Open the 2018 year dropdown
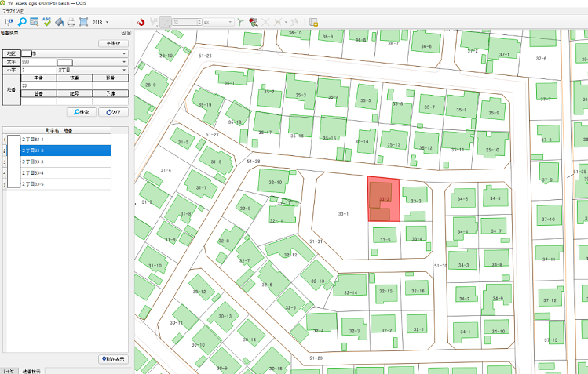 [x=107, y=22]
